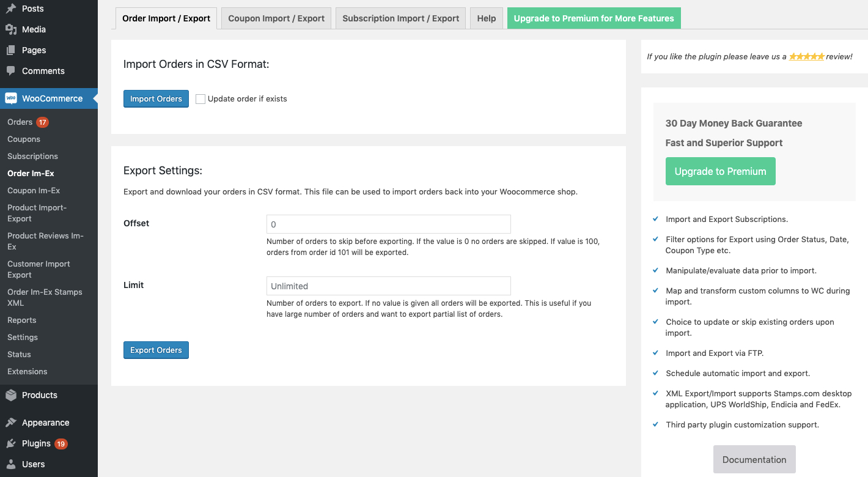Image resolution: width=868 pixels, height=477 pixels.
Task: Go to WooCommerce Extensions
Action: [x=28, y=372]
